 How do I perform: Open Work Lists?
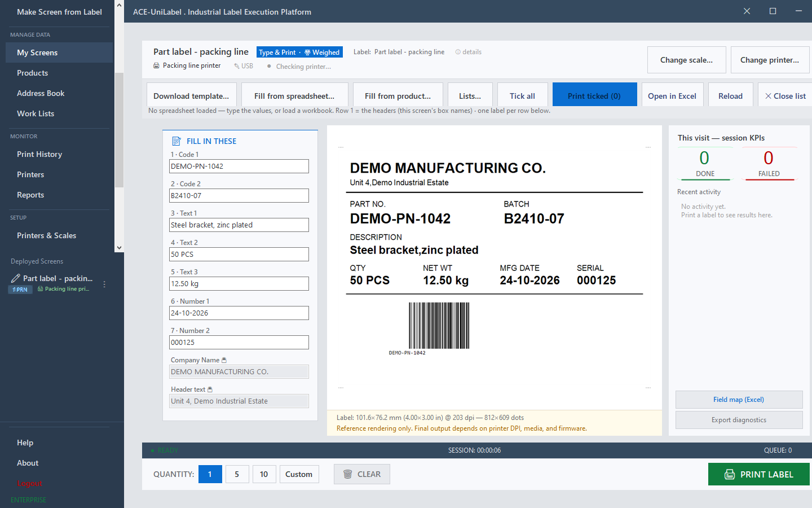pos(59,113)
